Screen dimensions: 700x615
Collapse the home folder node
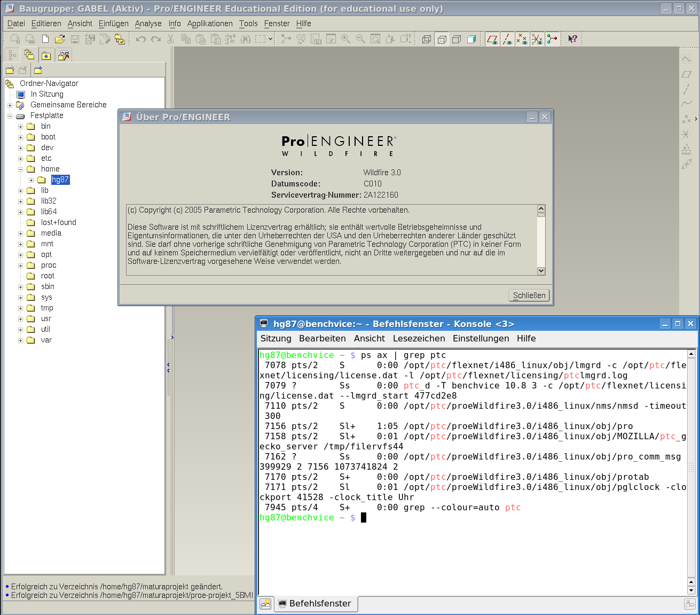click(20, 169)
